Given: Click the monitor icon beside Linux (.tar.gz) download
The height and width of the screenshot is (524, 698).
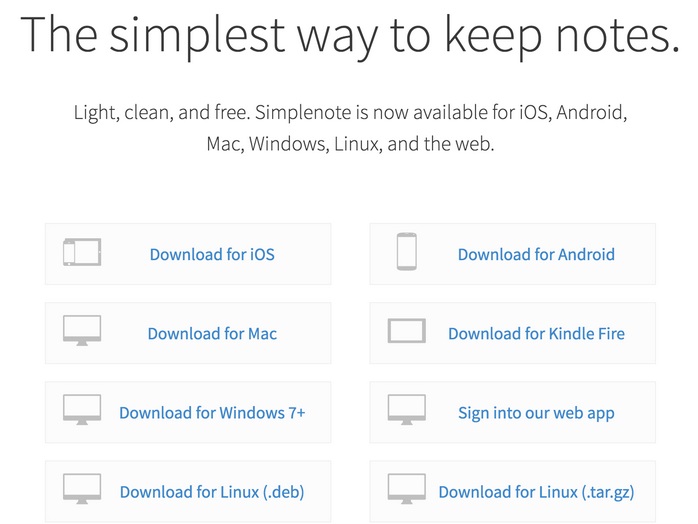Looking at the screenshot, I should tap(406, 489).
